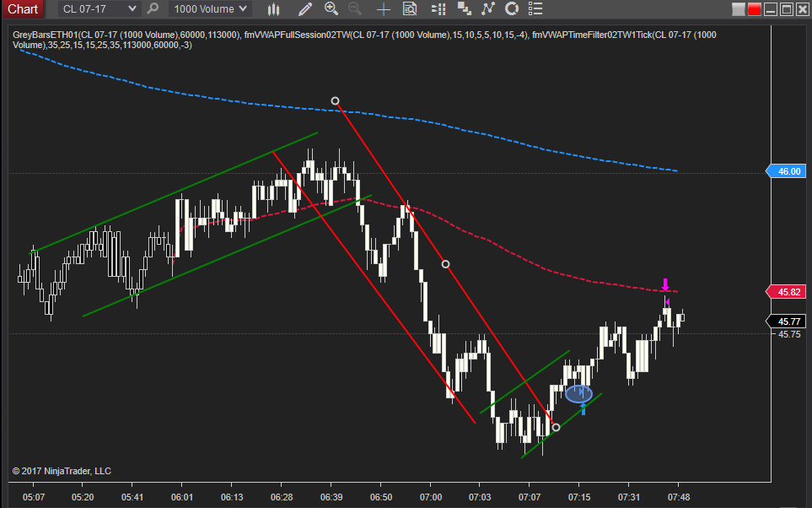812x508 pixels.
Task: Open the 1000 Volume interval dropdown
Action: pyautogui.click(x=210, y=8)
